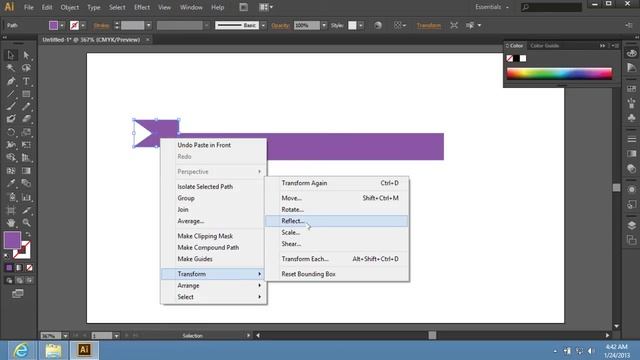Viewport: 640px width, 360px height.
Task: Click the Recolor Artwork icon in control bar
Action: [x=378, y=25]
